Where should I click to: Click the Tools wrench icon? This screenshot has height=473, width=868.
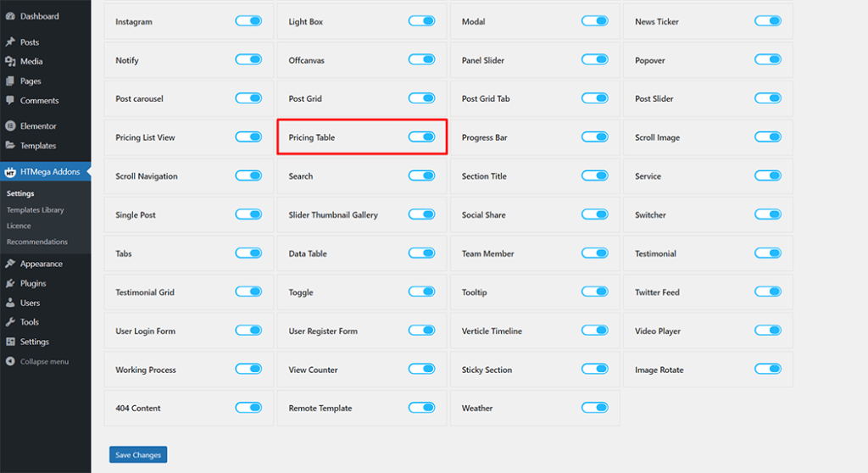10,322
